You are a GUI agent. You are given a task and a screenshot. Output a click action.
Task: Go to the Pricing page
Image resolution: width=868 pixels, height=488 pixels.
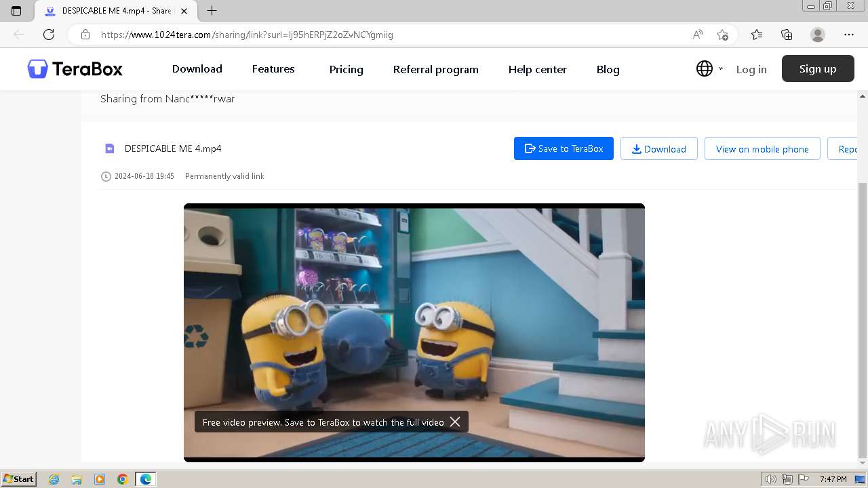pyautogui.click(x=347, y=69)
